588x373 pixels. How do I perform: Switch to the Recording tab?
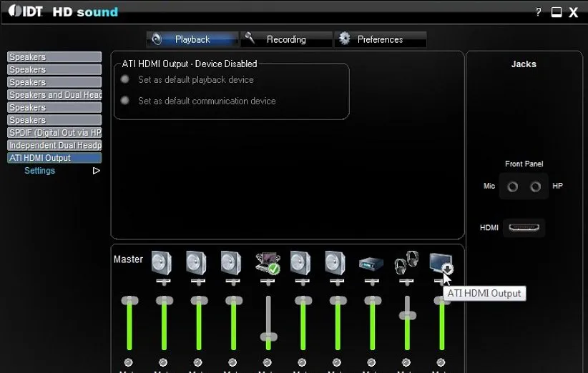coord(285,39)
